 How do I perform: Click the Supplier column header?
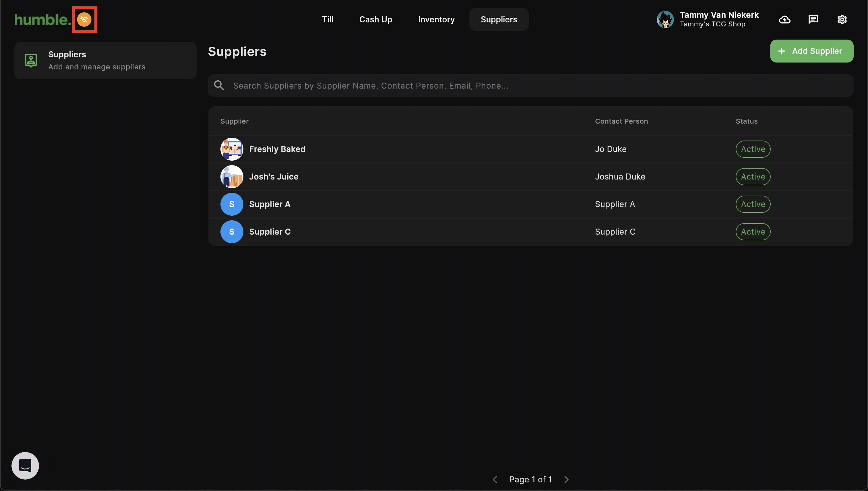235,121
